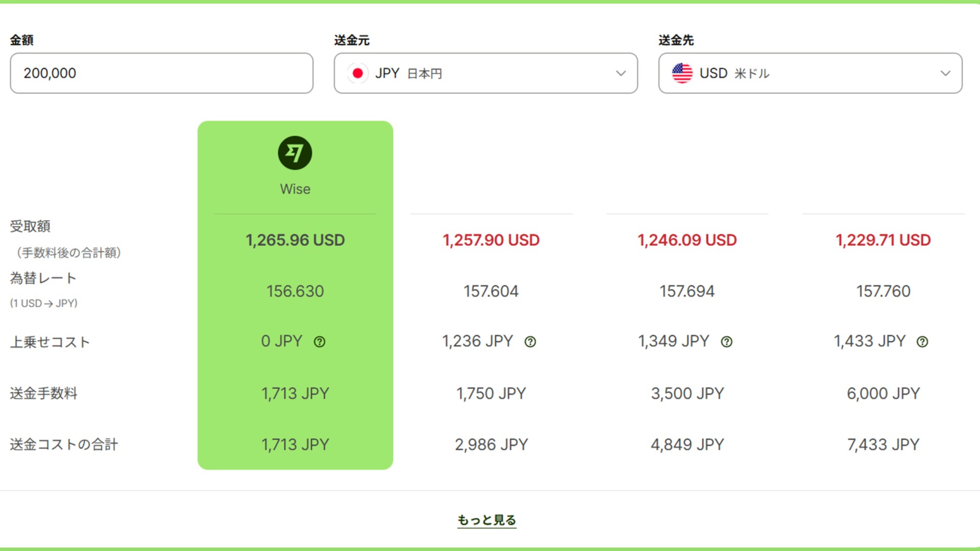Screen dimensions: 980x551
Task: Expand the destination currency chevron arrow
Action: tap(945, 73)
